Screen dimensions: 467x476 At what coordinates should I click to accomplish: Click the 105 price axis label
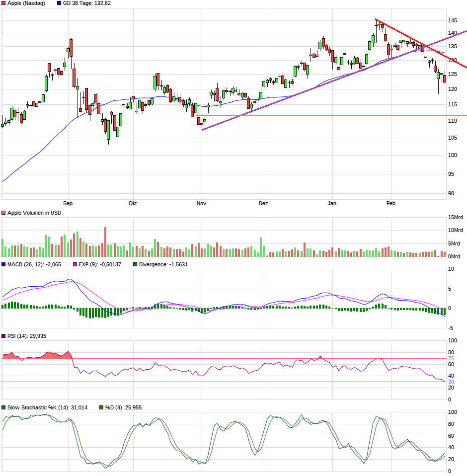pyautogui.click(x=453, y=138)
